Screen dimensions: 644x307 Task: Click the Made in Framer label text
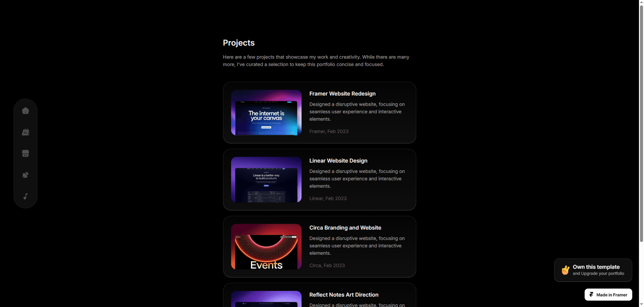(612, 295)
